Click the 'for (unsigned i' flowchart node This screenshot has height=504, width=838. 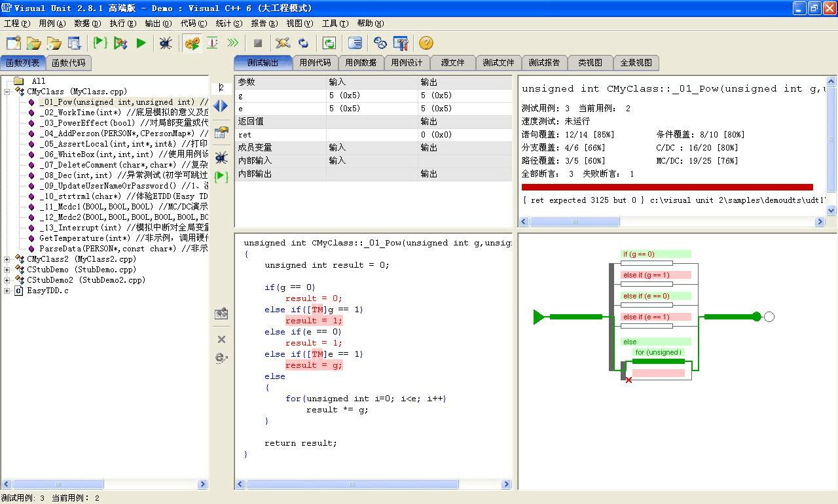tap(659, 352)
